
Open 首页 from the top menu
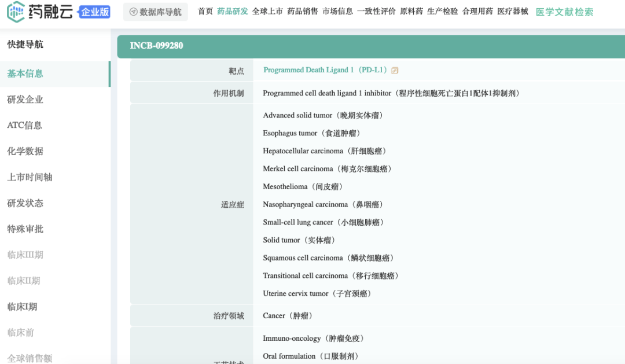(x=204, y=10)
